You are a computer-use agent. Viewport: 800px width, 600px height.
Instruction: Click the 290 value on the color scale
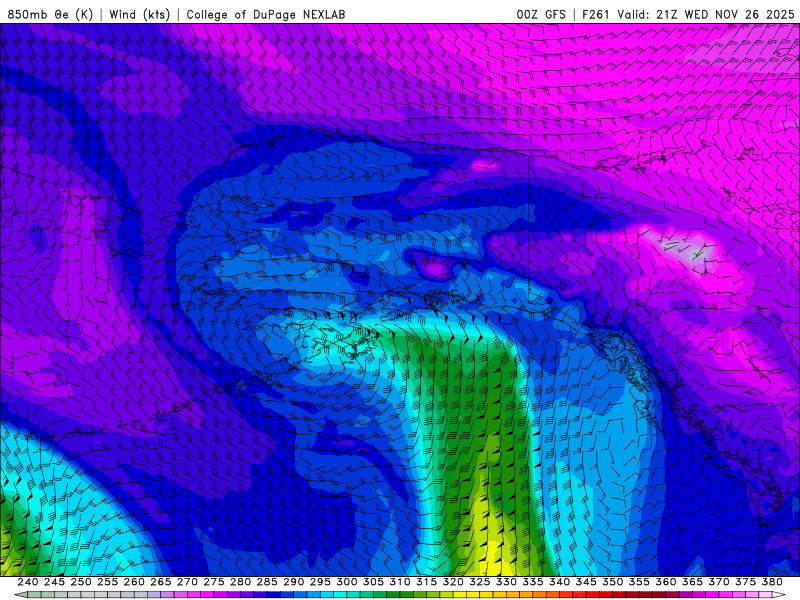pos(294,582)
